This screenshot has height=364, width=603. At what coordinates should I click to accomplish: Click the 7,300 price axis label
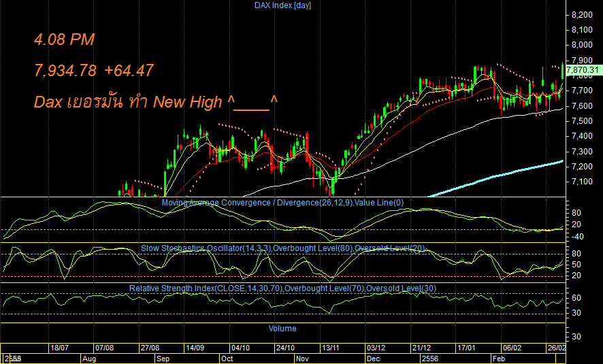582,152
